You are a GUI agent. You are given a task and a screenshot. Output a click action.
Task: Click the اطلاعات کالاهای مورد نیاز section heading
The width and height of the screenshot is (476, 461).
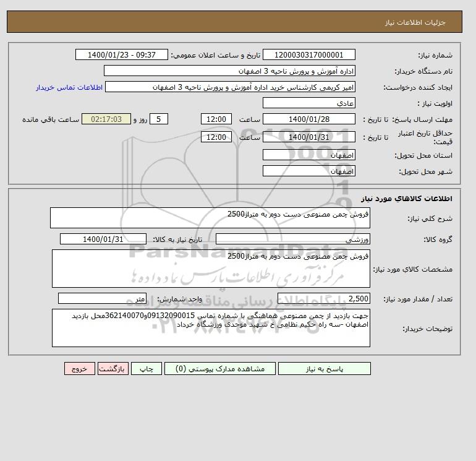coord(407,199)
